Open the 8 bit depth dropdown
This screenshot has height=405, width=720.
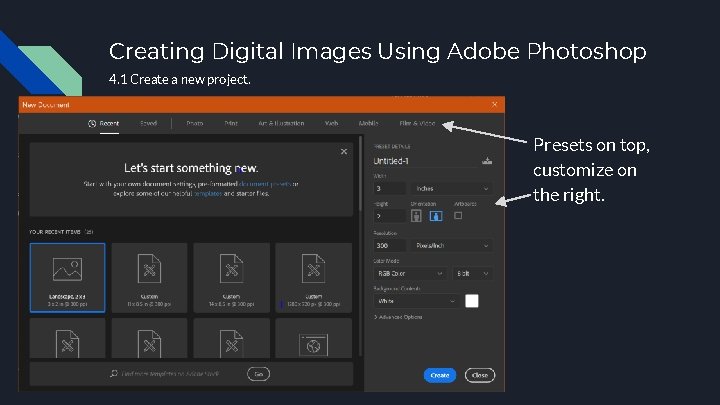coord(472,273)
